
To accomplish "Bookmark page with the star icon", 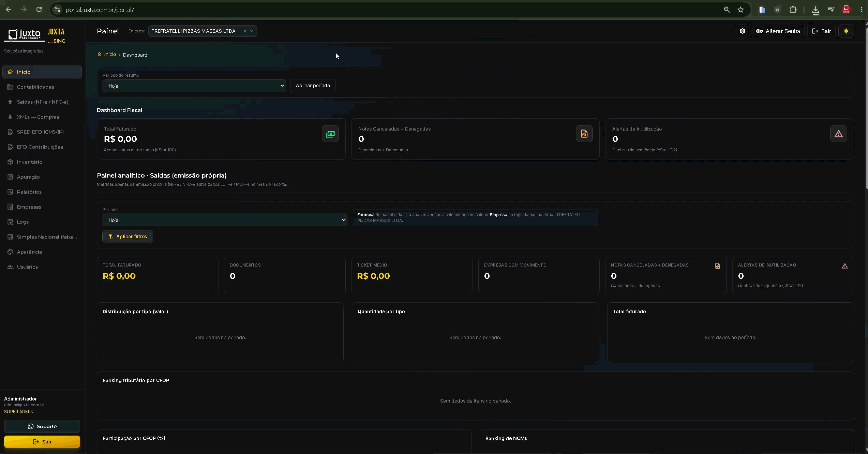I will pyautogui.click(x=740, y=10).
